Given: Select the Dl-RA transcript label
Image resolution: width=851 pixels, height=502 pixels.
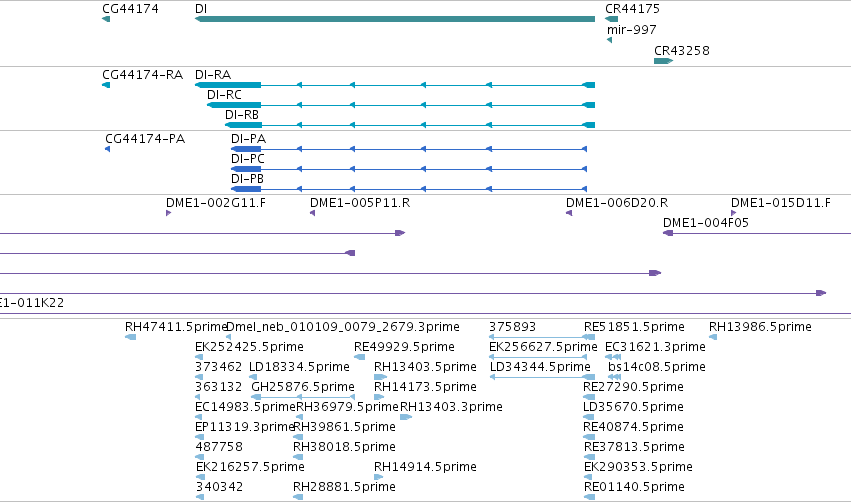Looking at the screenshot, I should coord(213,75).
